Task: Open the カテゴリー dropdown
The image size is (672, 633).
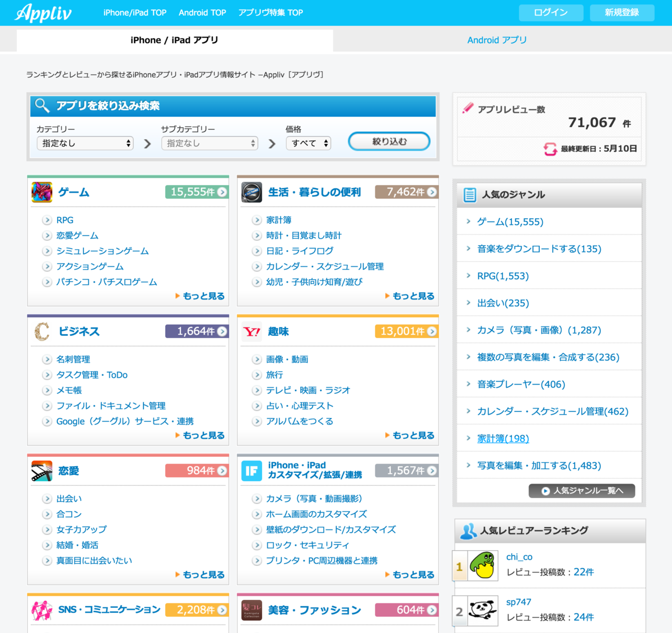Action: 85,143
